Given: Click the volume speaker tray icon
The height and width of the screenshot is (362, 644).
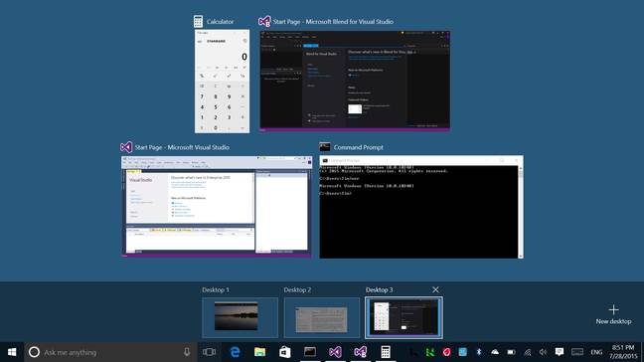Looking at the screenshot, I should click(543, 352).
